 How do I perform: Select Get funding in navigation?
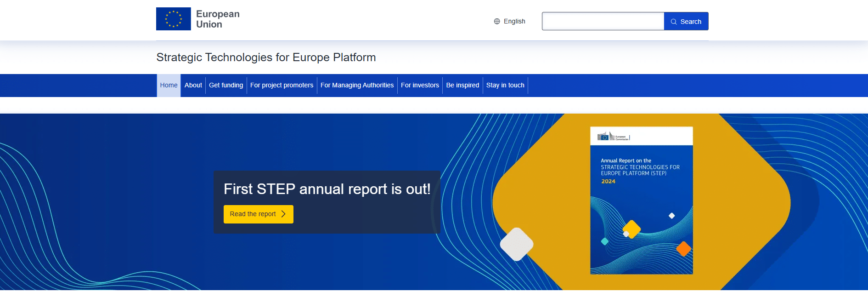pyautogui.click(x=226, y=85)
